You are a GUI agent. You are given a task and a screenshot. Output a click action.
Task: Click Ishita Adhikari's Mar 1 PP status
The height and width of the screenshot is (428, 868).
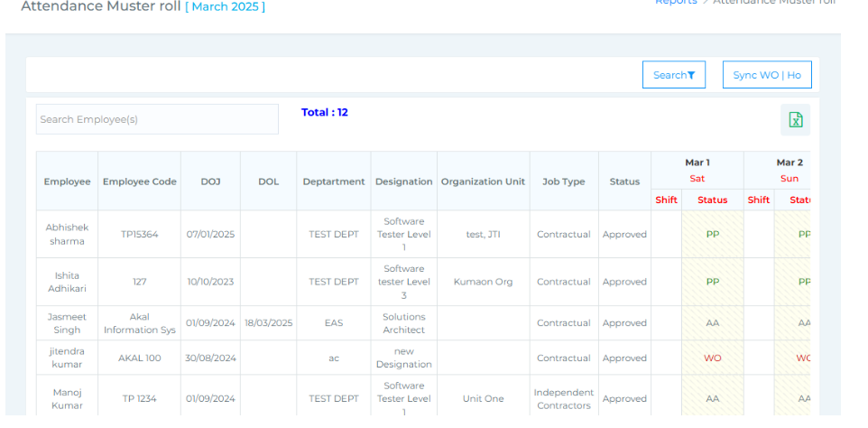click(x=712, y=282)
